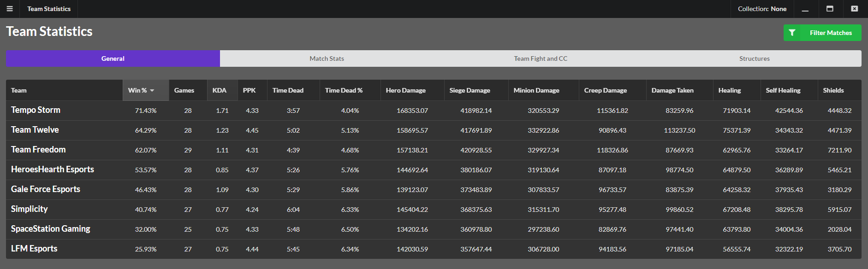Screen dimensions: 868x269
Task: Click Tempo Storm's hero damage 168353.07
Action: coord(412,111)
